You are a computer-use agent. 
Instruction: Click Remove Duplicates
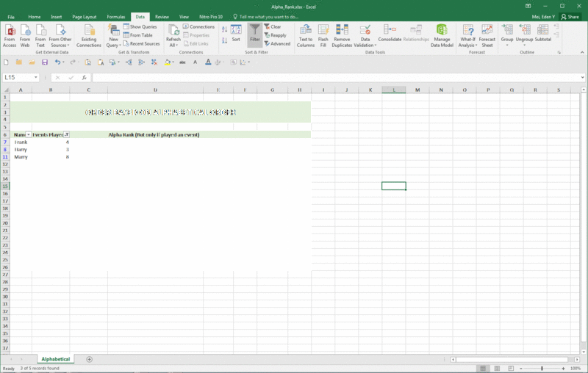[x=342, y=36]
